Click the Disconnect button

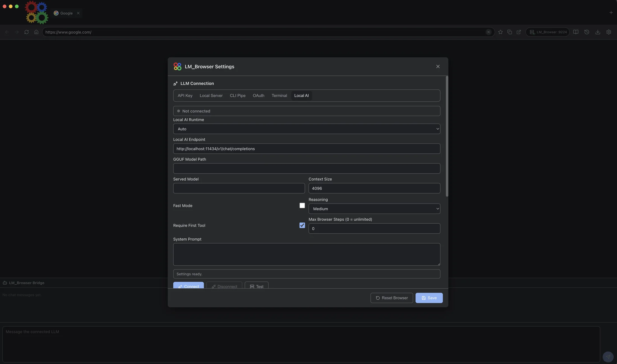click(224, 285)
